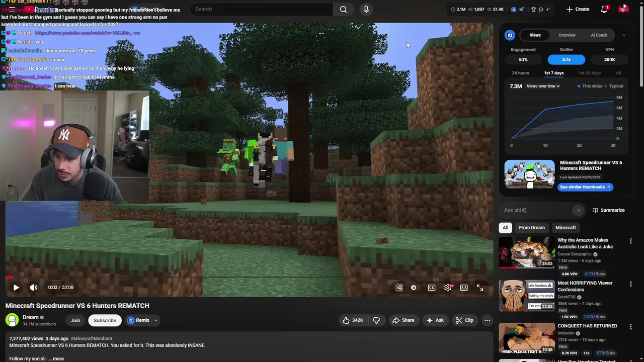The height and width of the screenshot is (362, 644).
Task: Play the video
Action: (x=16, y=288)
